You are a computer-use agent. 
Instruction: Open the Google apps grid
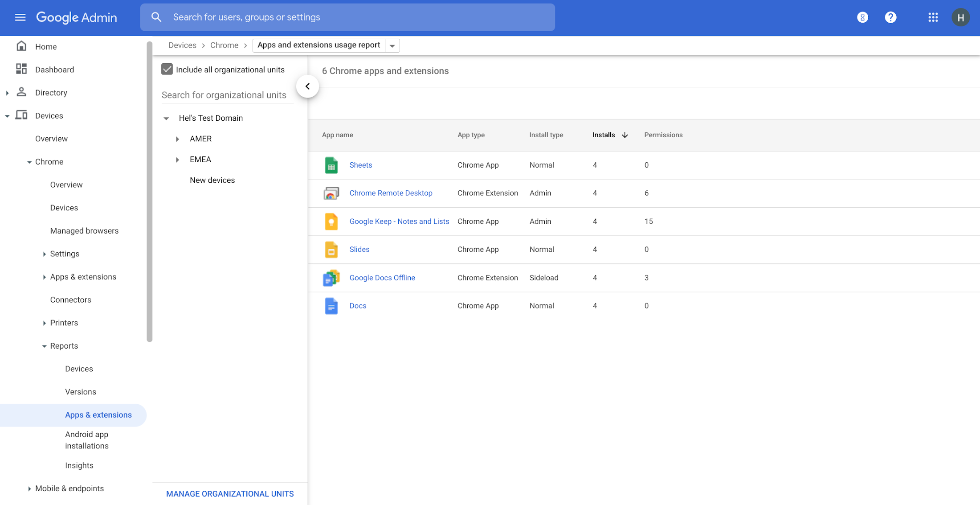pyautogui.click(x=933, y=17)
